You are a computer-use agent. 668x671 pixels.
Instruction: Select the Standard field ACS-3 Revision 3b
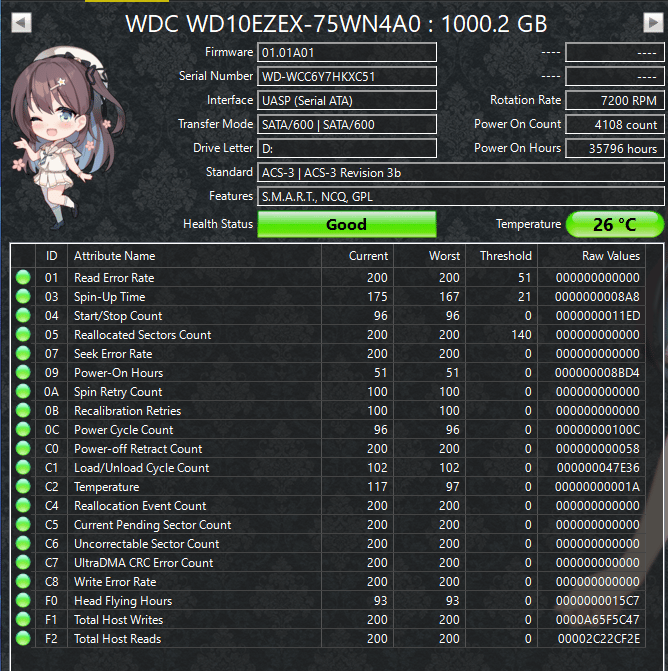tap(460, 172)
